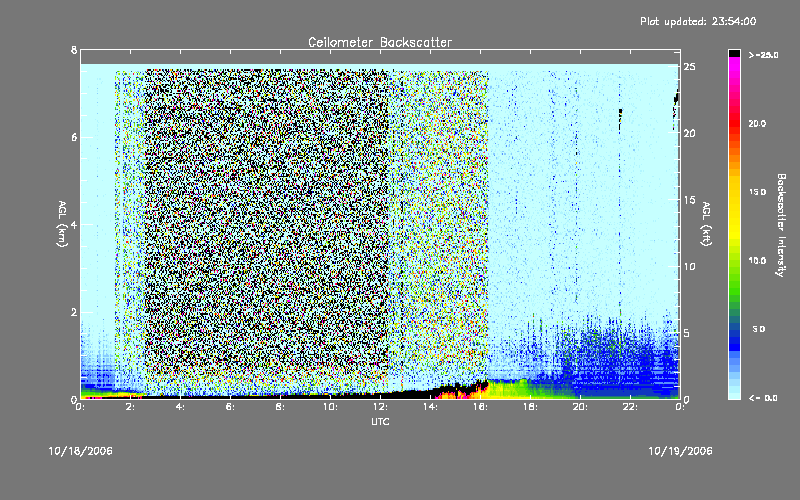Click the 'AGL (km)' left axis label
The height and width of the screenshot is (500, 800).
coord(62,224)
